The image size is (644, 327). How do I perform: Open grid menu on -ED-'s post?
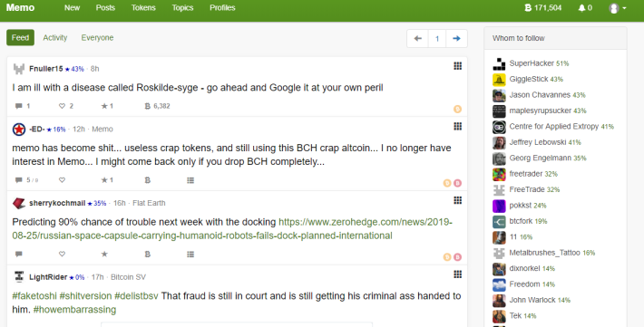(x=457, y=127)
